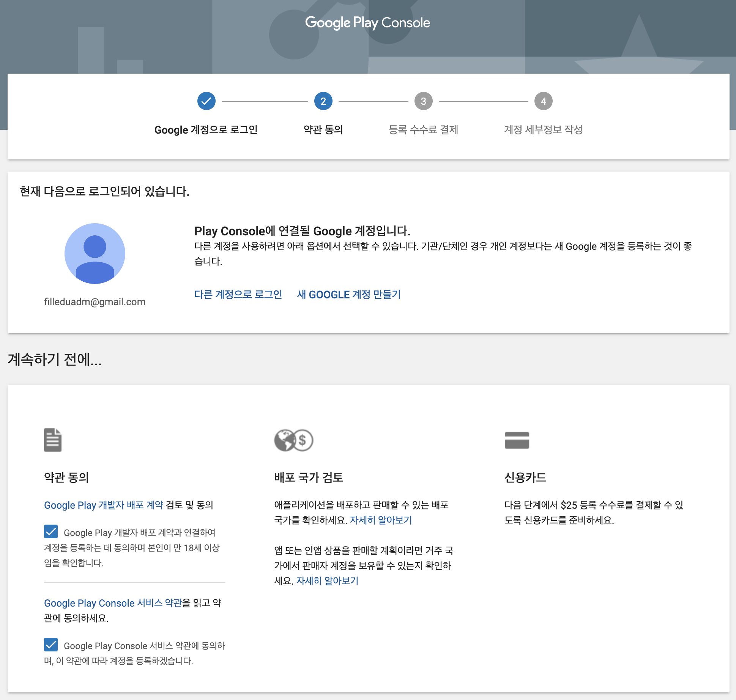Screen dimensions: 736x700
Task: Click the document icon above 약관 동의
Action: click(x=53, y=440)
